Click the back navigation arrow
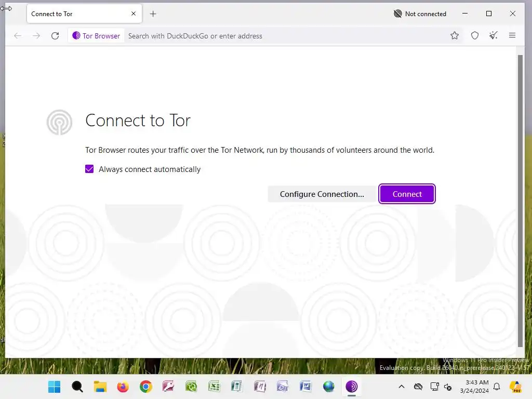This screenshot has width=532, height=399. (x=18, y=36)
